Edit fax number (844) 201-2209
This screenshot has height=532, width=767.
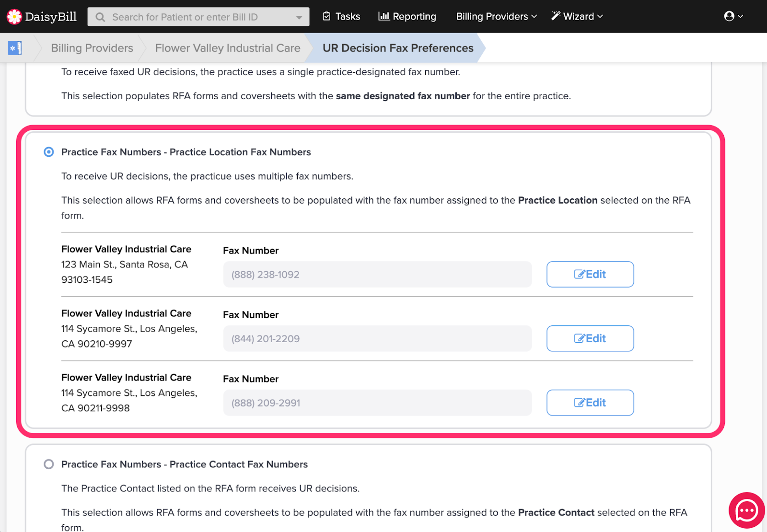point(590,338)
